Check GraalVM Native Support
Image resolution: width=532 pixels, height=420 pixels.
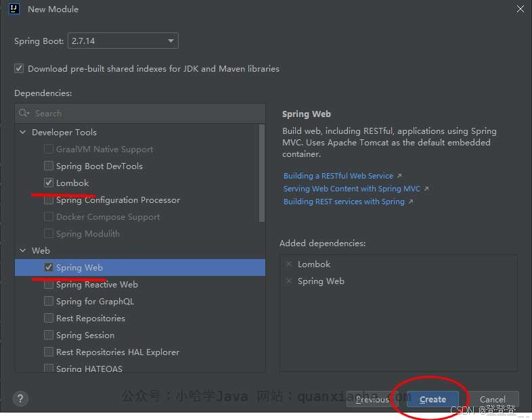click(x=49, y=149)
